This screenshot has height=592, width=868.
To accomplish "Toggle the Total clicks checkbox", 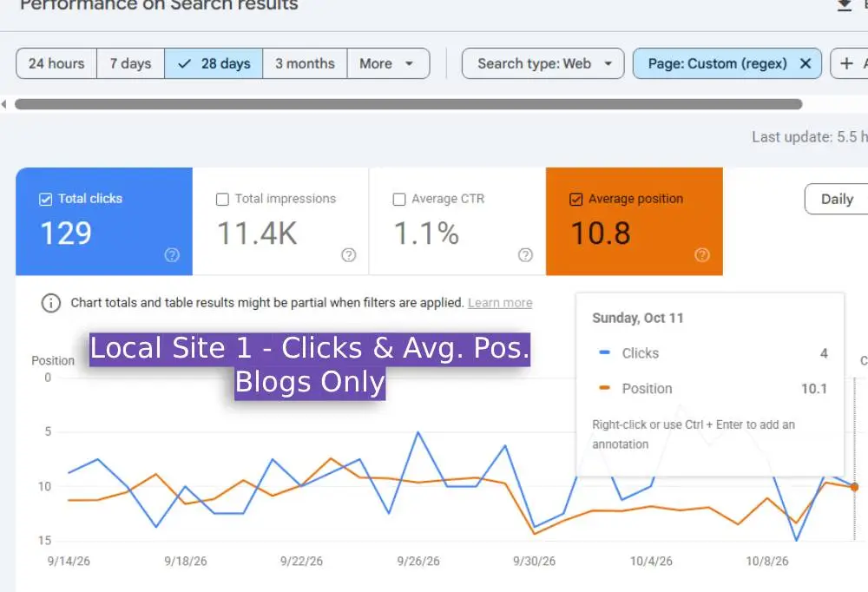I will point(45,199).
